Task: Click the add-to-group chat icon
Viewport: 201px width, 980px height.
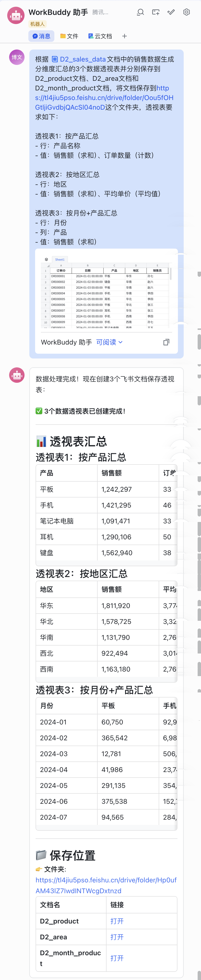Action: [x=156, y=12]
